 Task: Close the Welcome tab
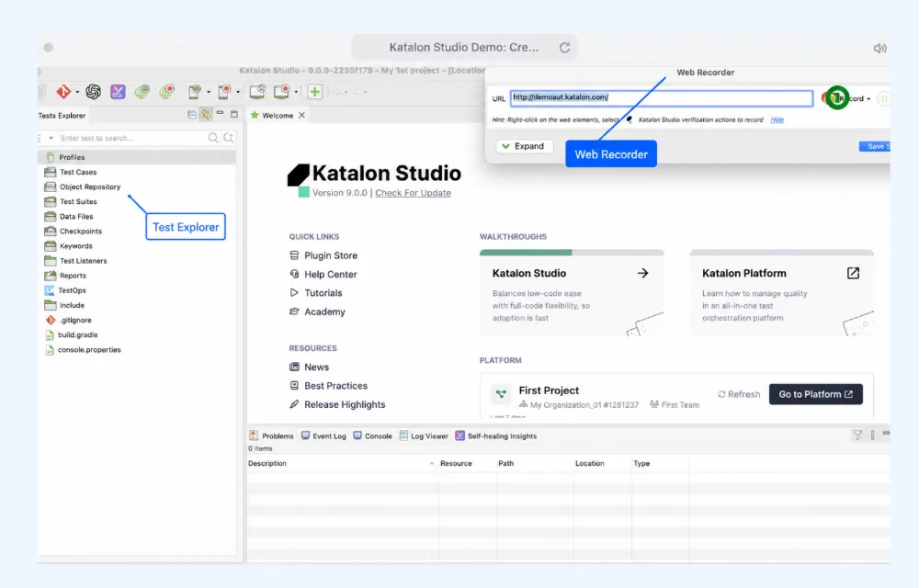[x=301, y=116]
